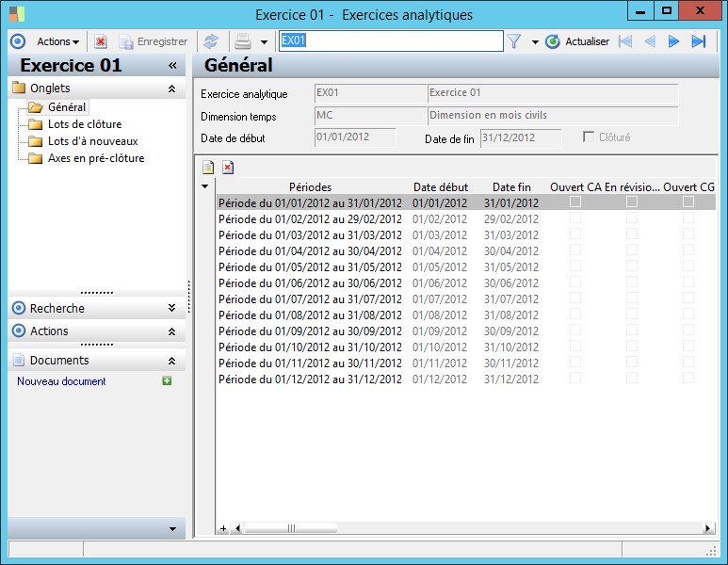
Task: Click the Général folder icon in tree
Action: tap(35, 107)
